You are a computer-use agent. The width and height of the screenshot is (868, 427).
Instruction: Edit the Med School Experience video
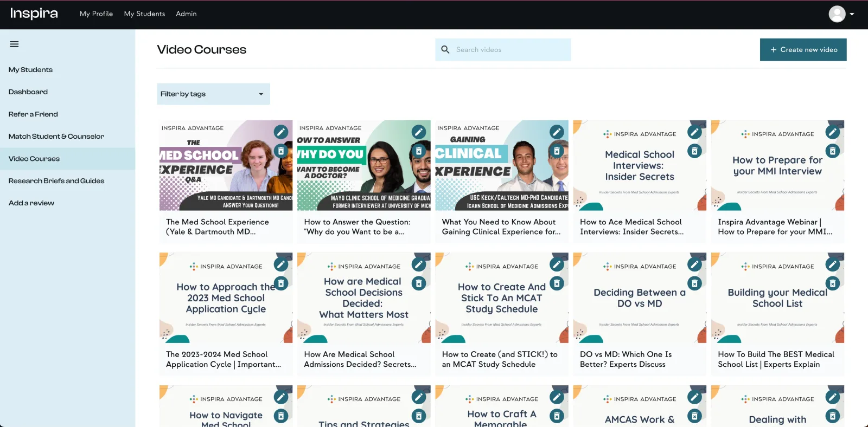pyautogui.click(x=281, y=132)
